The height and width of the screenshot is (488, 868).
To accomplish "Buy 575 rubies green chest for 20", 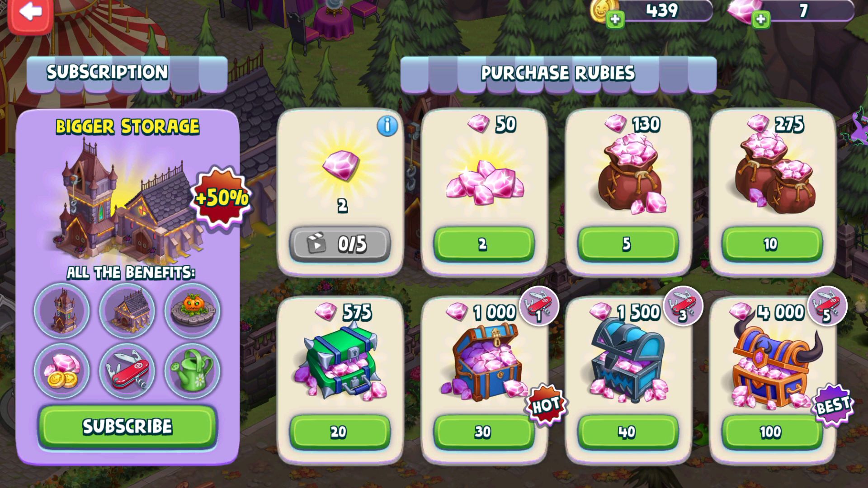I will pyautogui.click(x=340, y=432).
